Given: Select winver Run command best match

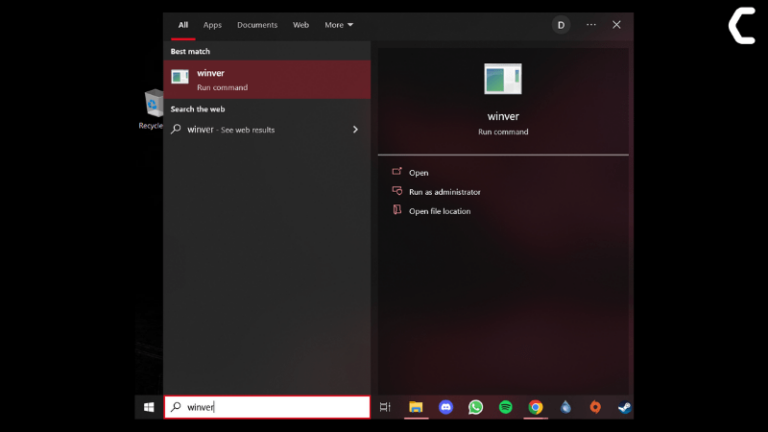Looking at the screenshot, I should (x=267, y=79).
